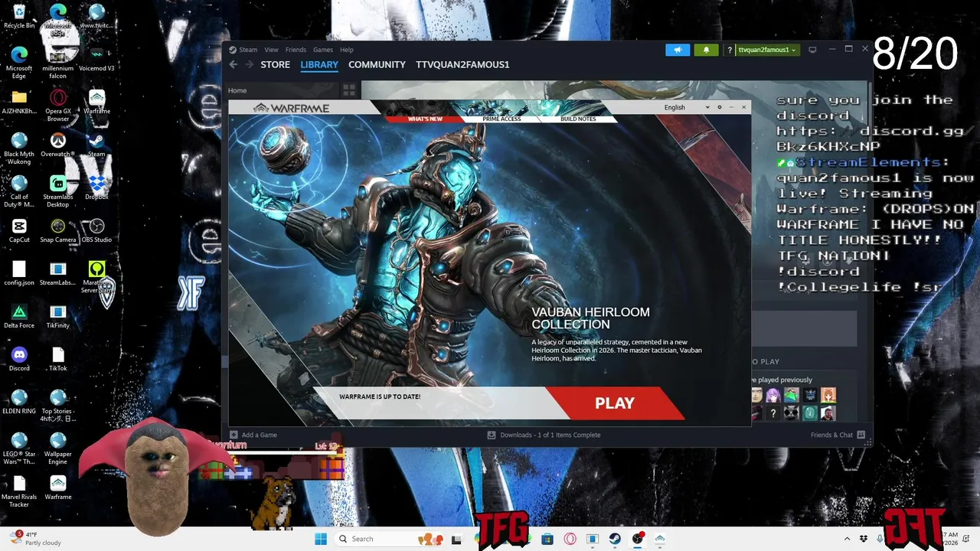The height and width of the screenshot is (551, 980).
Task: Expand the ttvquan2famous1 account dropdown
Action: pyautogui.click(x=766, y=50)
